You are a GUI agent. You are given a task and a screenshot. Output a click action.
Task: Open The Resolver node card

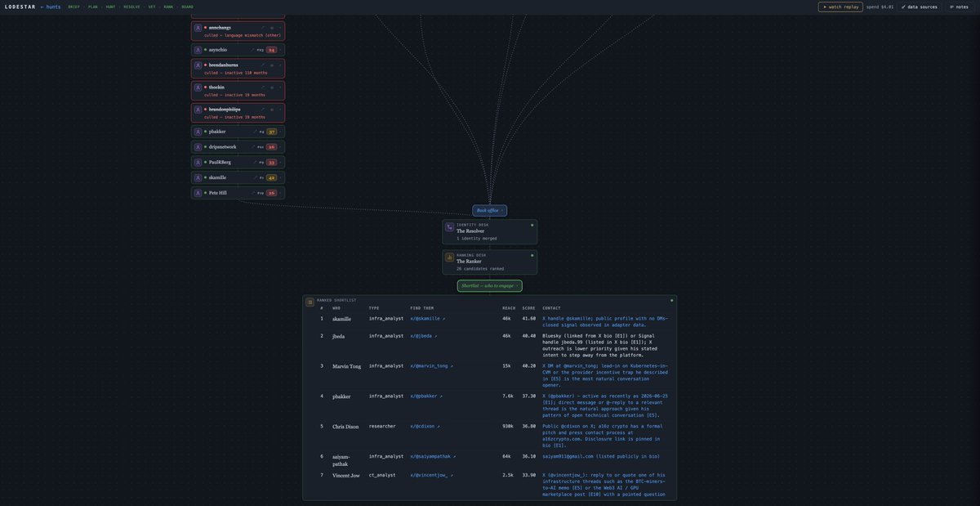pos(489,231)
